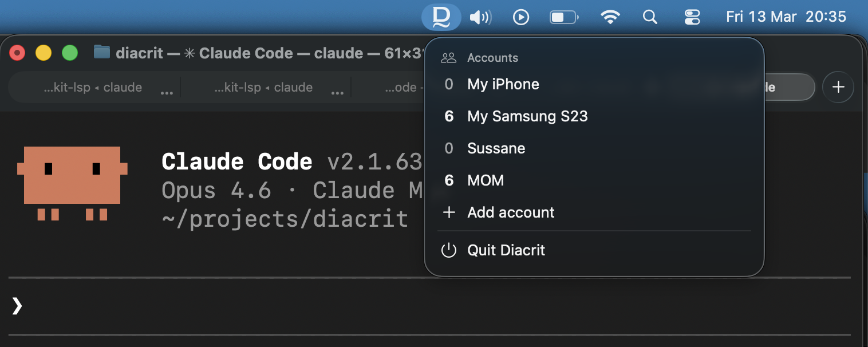Open a new terminal tab with the plus button
Screen dimensions: 868x347
(x=838, y=86)
